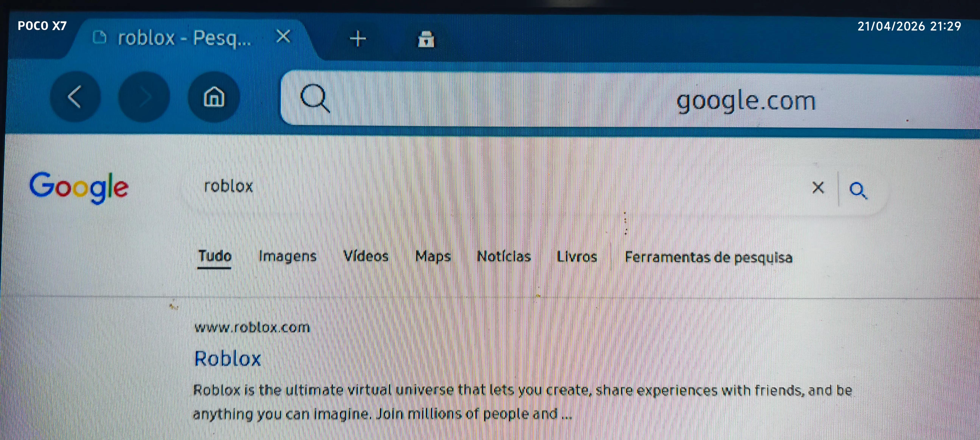Click the 21/04/2026 21:29 timestamp
Image resolution: width=980 pixels, height=440 pixels.
click(909, 26)
